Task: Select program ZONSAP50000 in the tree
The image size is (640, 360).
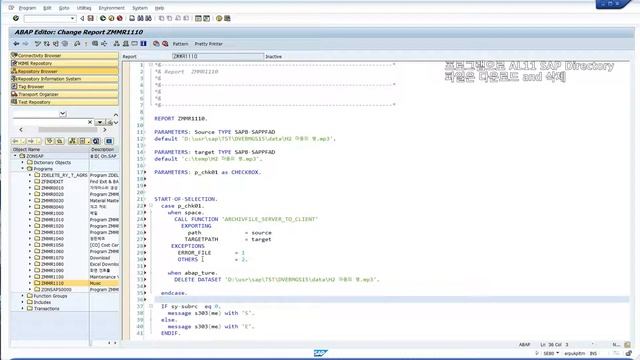Action: coord(56,289)
